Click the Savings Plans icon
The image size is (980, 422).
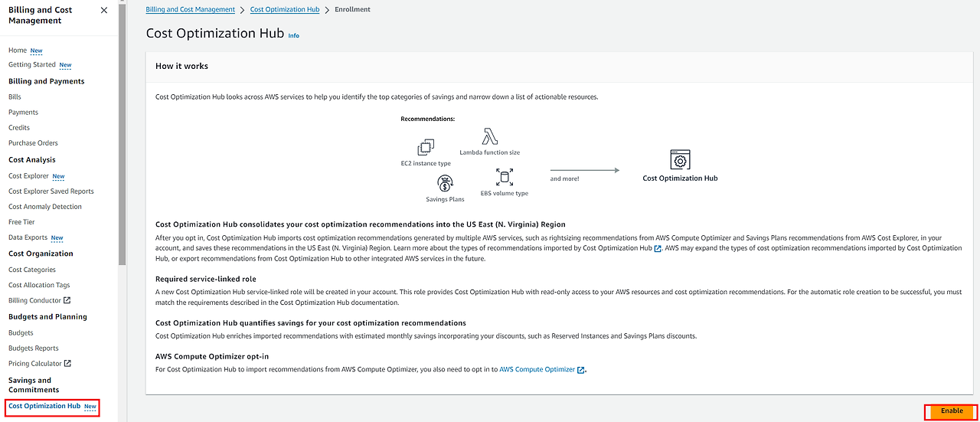click(445, 183)
